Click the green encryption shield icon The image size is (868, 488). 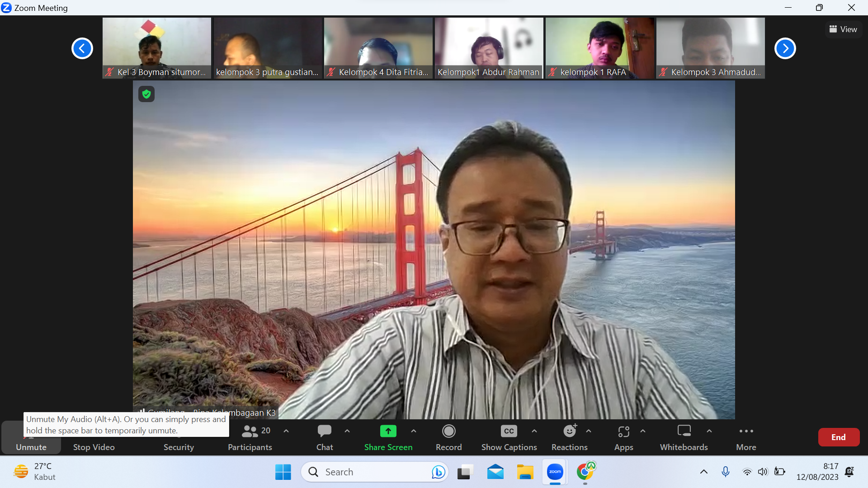146,94
